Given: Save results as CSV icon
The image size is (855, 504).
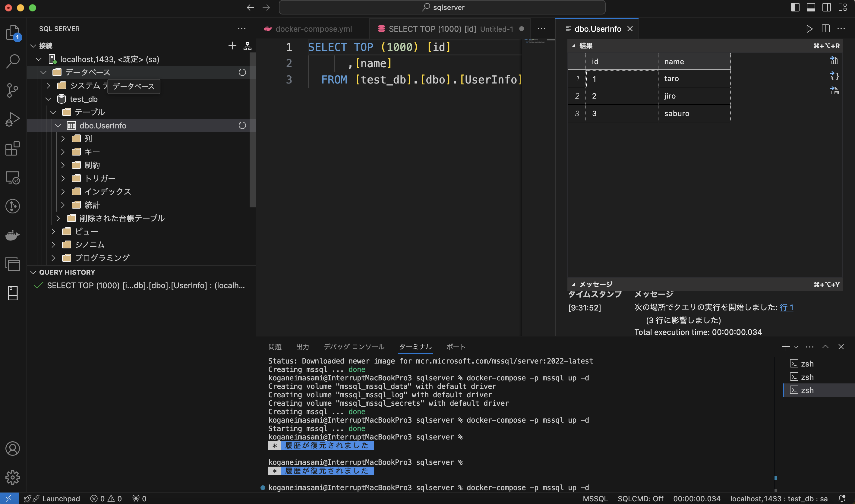Looking at the screenshot, I should (834, 61).
